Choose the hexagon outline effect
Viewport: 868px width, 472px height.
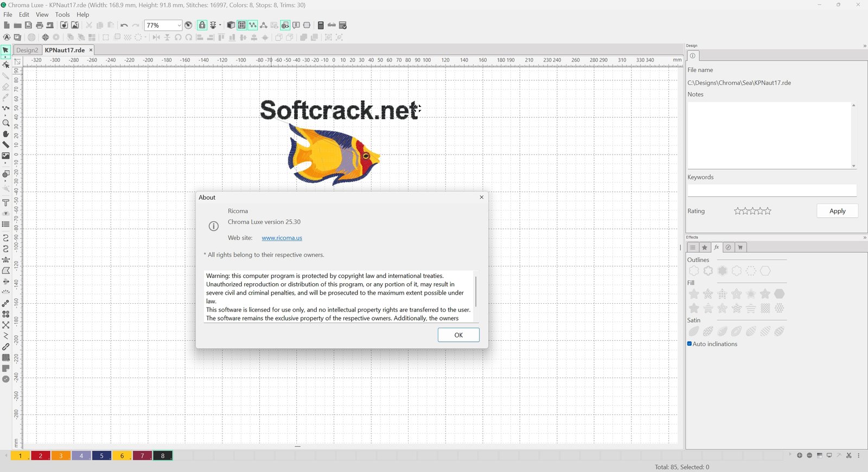pyautogui.click(x=765, y=271)
